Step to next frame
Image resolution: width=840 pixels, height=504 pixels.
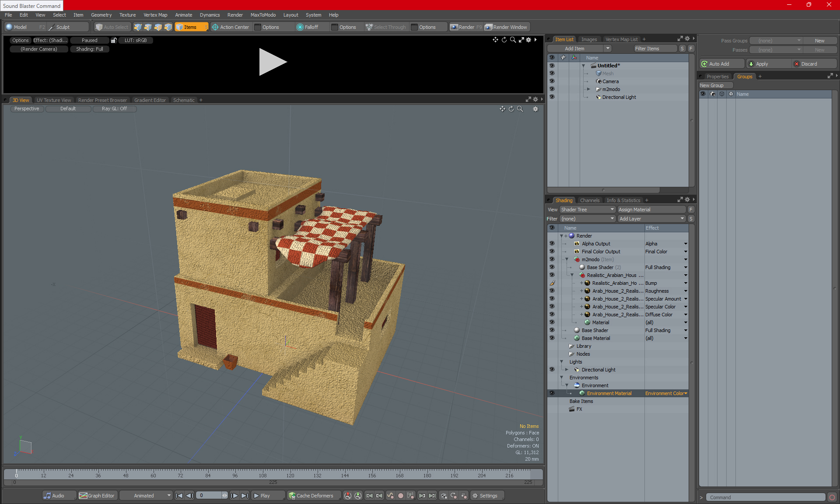234,496
